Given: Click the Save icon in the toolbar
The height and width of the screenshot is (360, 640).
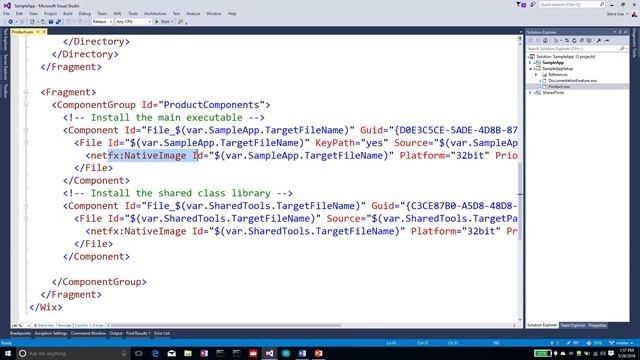Looking at the screenshot, I should point(51,22).
